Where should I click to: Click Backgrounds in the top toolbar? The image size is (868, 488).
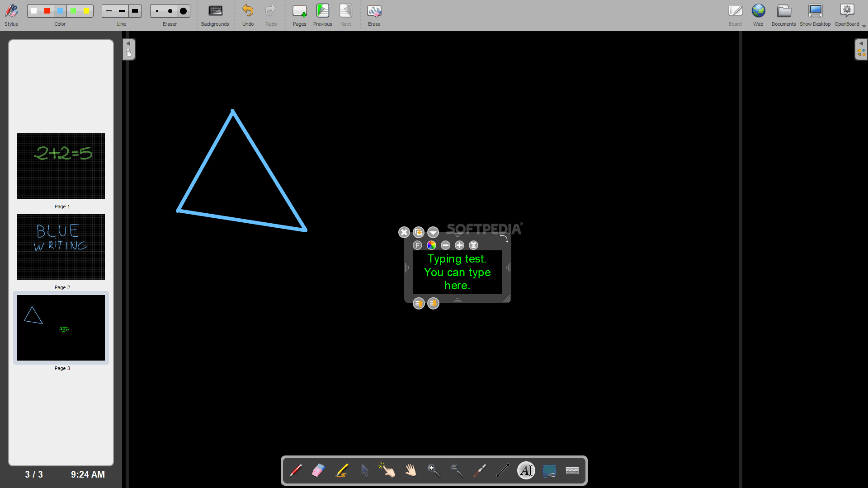(x=215, y=14)
